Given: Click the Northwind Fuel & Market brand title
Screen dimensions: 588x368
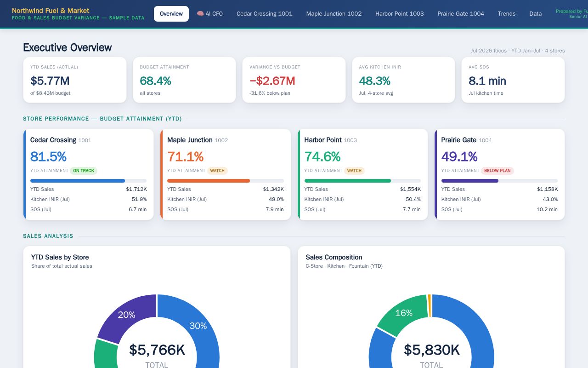Looking at the screenshot, I should (x=51, y=11).
